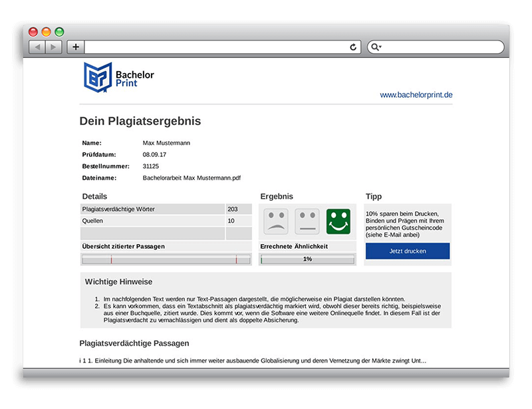
Task: Click the browser back arrow button
Action: click(37, 47)
